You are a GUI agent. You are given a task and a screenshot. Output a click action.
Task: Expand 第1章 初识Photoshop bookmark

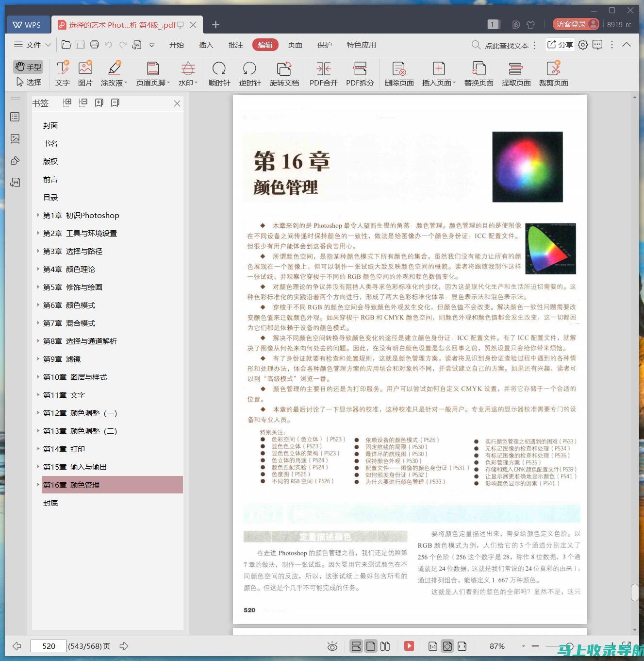coord(38,215)
